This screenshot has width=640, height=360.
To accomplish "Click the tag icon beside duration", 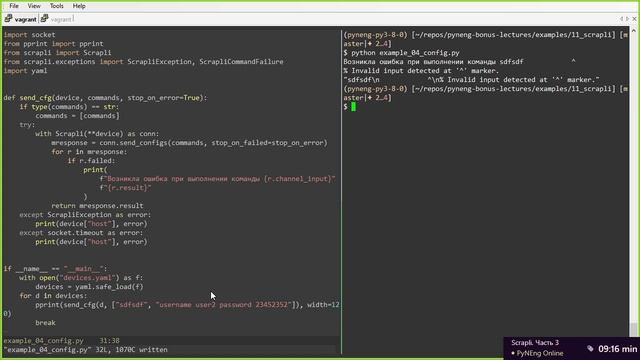I will coord(590,349).
